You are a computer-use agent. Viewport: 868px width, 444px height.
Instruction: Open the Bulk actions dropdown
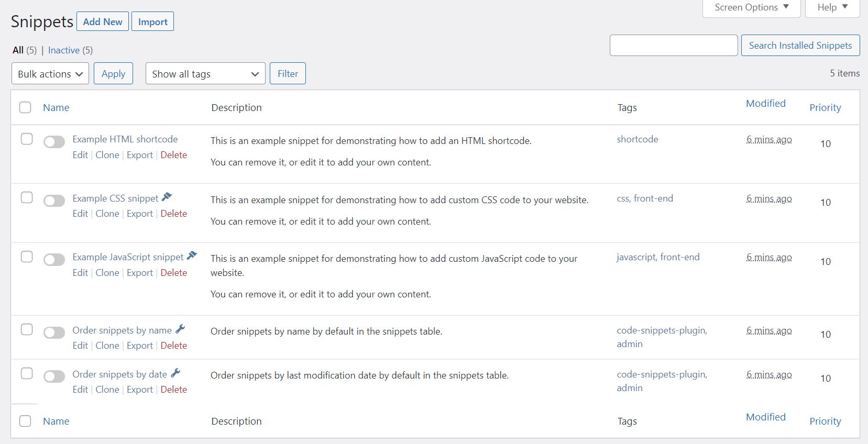pos(50,74)
